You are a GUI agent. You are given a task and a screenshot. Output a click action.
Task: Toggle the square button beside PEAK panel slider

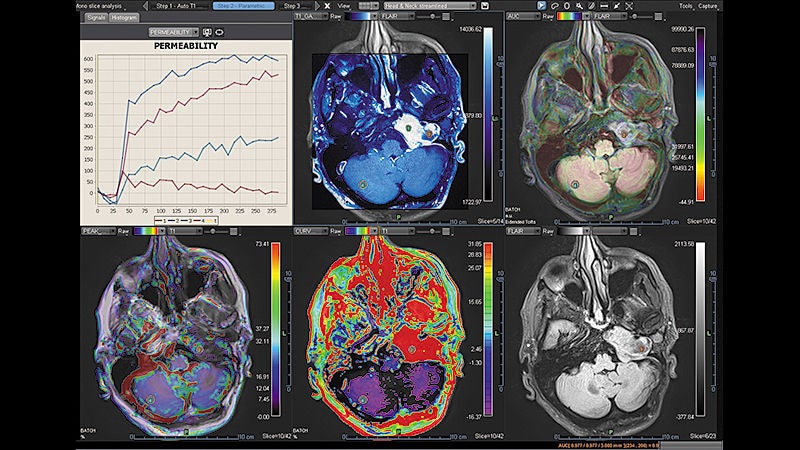[233, 231]
